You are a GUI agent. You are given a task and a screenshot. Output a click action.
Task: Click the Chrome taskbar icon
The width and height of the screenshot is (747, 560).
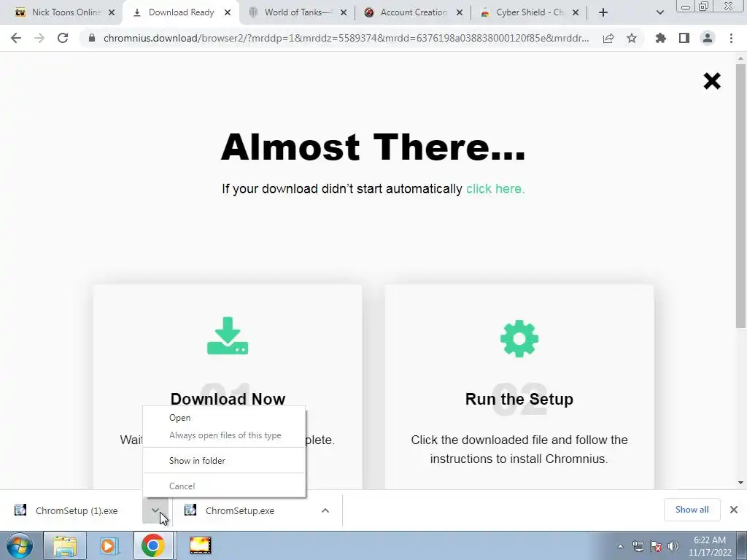(x=152, y=545)
